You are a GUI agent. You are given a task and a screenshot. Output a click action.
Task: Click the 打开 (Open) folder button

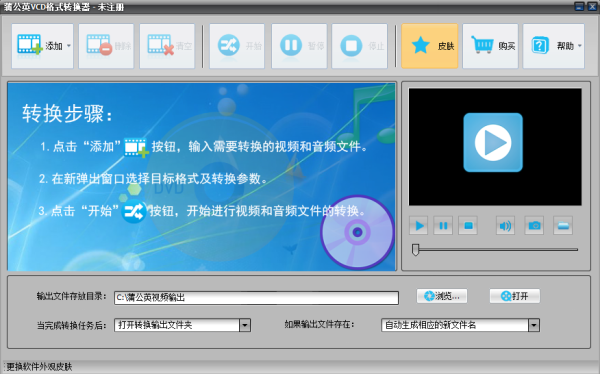(x=515, y=296)
